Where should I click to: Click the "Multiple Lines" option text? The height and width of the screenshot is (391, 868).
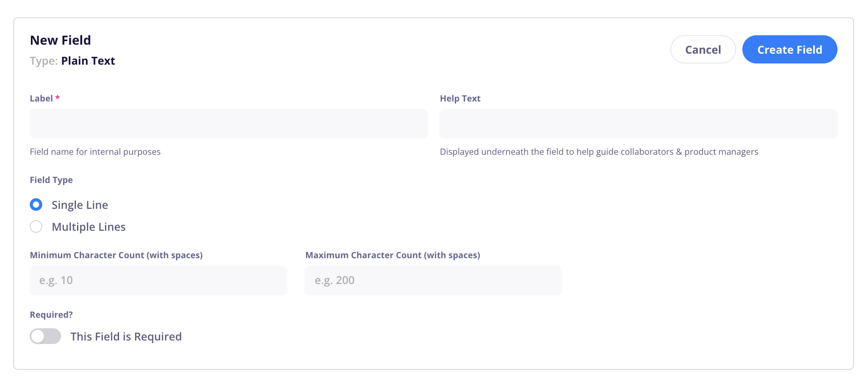point(89,227)
